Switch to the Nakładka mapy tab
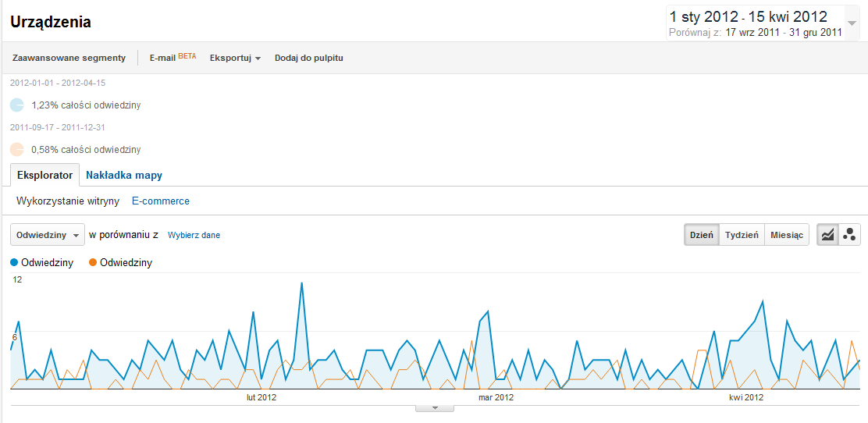Image resolution: width=868 pixels, height=423 pixels. coord(124,175)
